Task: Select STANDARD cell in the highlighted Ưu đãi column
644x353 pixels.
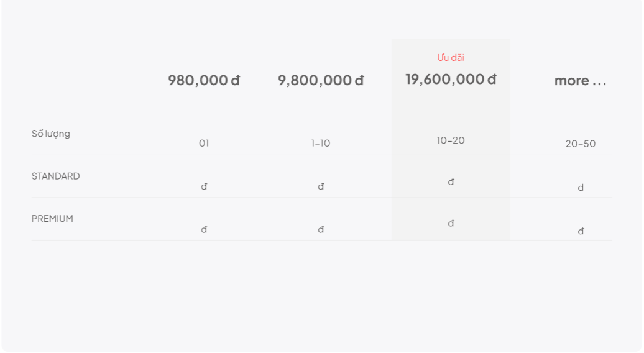Action: point(451,182)
